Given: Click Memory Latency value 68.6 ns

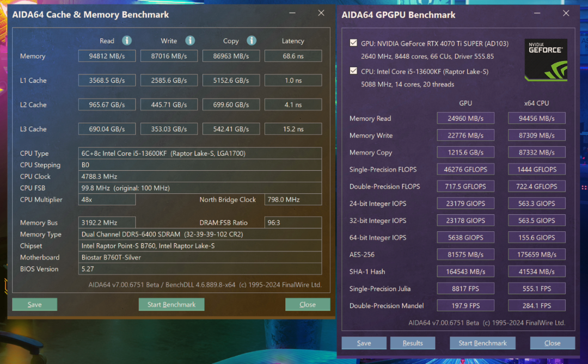Looking at the screenshot, I should pyautogui.click(x=293, y=56).
